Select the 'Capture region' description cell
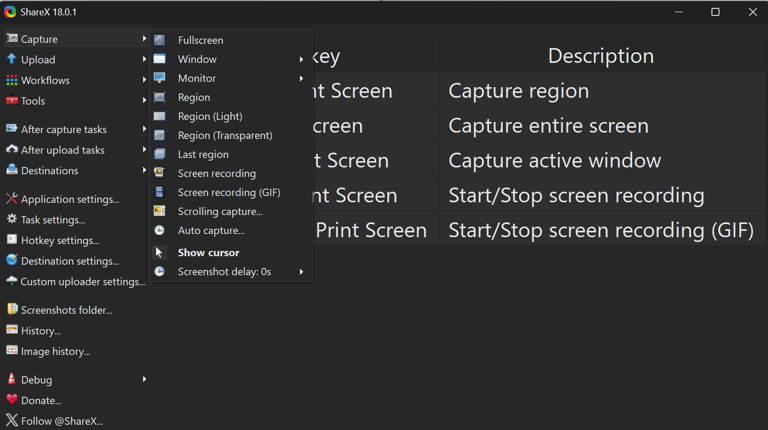This screenshot has width=768, height=430. coord(603,91)
